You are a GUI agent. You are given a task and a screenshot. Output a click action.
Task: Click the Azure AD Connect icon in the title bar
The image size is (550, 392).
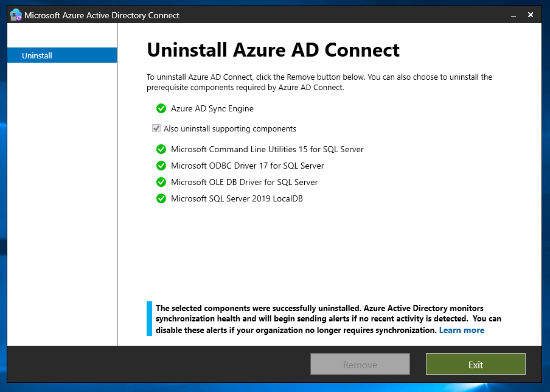15,14
